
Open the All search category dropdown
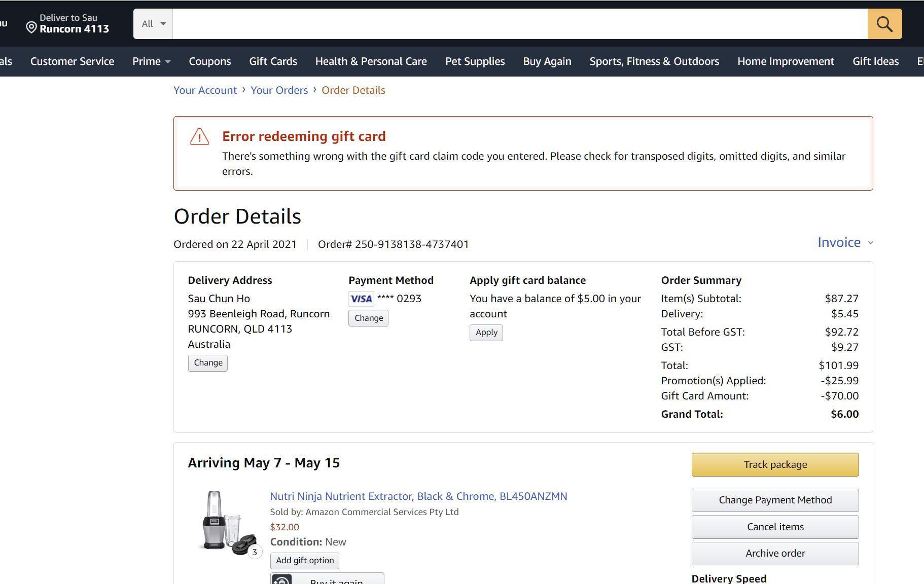coord(153,24)
